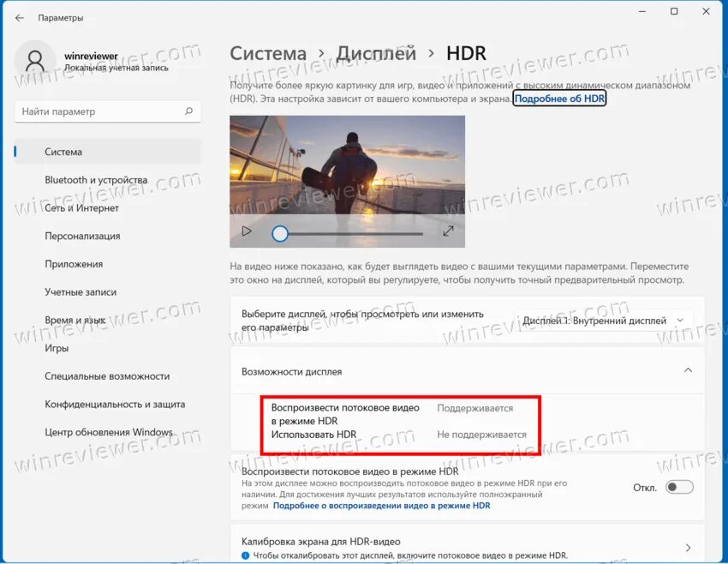728x564 pixels.
Task: Click the Не поддерживается status text
Action: coord(482,435)
